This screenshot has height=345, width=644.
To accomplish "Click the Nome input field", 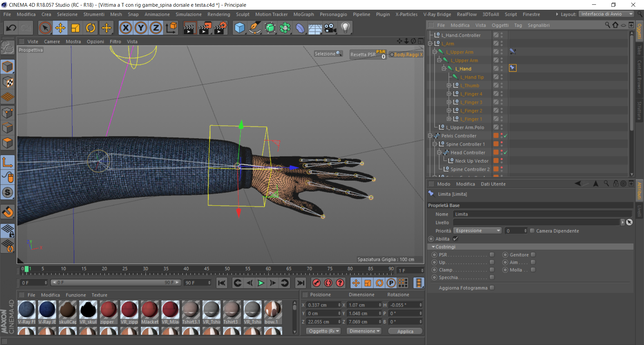I will [x=542, y=214].
